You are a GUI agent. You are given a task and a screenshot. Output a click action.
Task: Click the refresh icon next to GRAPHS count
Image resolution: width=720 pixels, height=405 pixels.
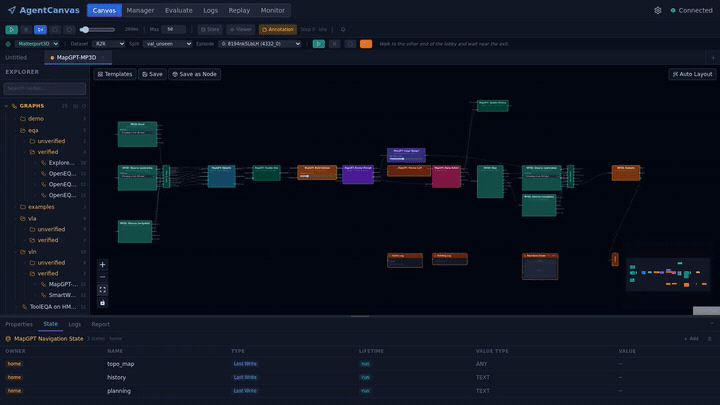click(84, 106)
